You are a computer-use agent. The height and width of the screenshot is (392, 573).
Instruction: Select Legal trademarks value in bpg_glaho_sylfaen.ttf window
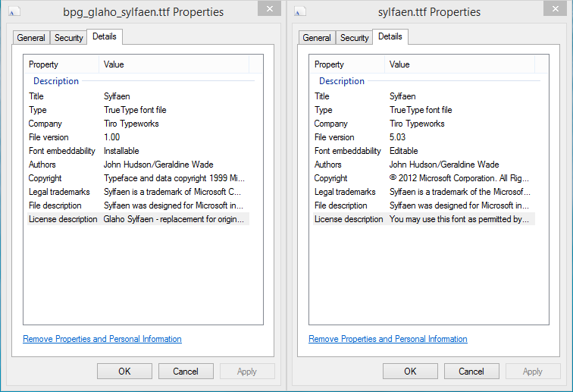coord(173,192)
